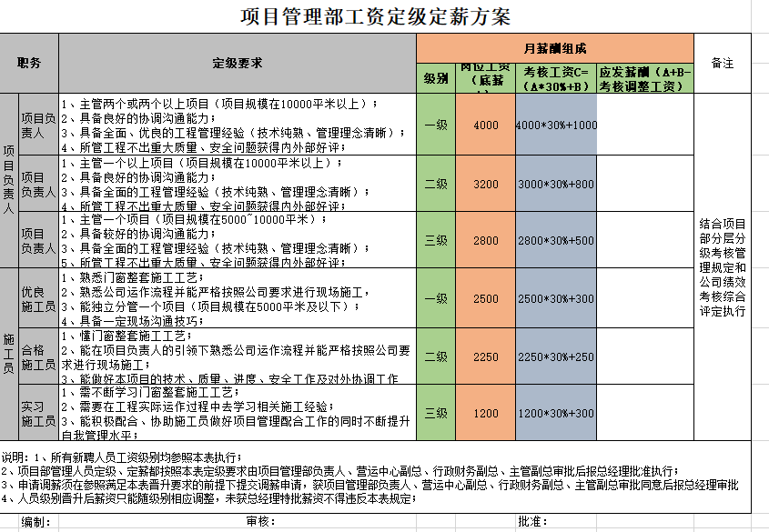Select '项目负责人' job cell in the 3200 row
This screenshot has height=532, width=769.
click(x=38, y=184)
